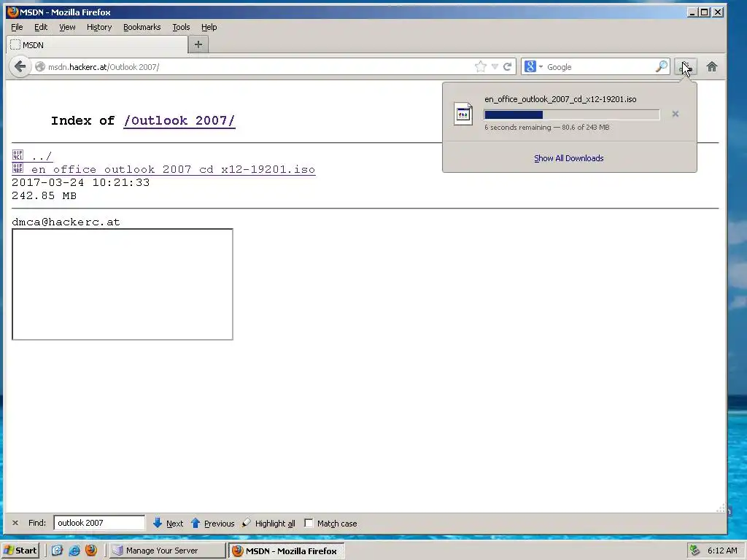Click the en_office_outlook_2007 ISO file link
The height and width of the screenshot is (560, 747).
point(174,169)
